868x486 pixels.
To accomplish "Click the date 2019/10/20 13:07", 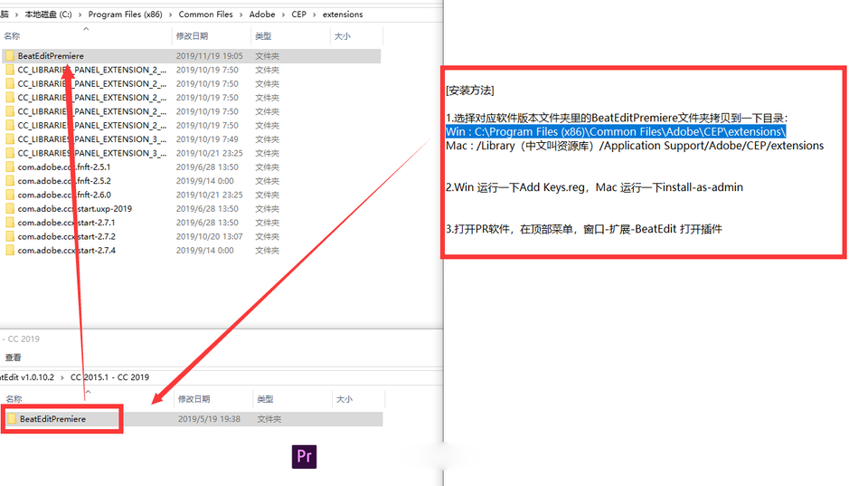I will click(209, 236).
